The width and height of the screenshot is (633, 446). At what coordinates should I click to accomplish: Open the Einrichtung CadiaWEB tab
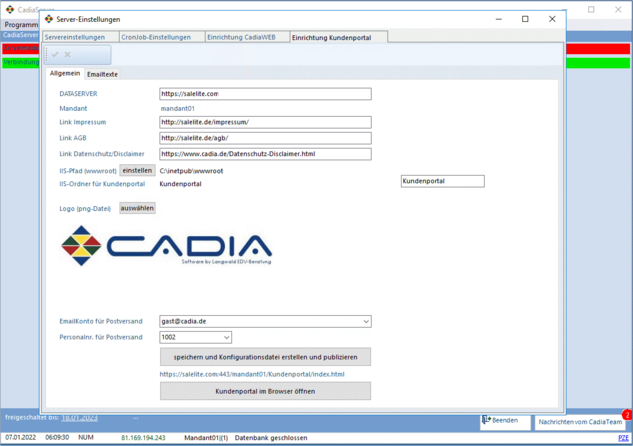tap(247, 37)
